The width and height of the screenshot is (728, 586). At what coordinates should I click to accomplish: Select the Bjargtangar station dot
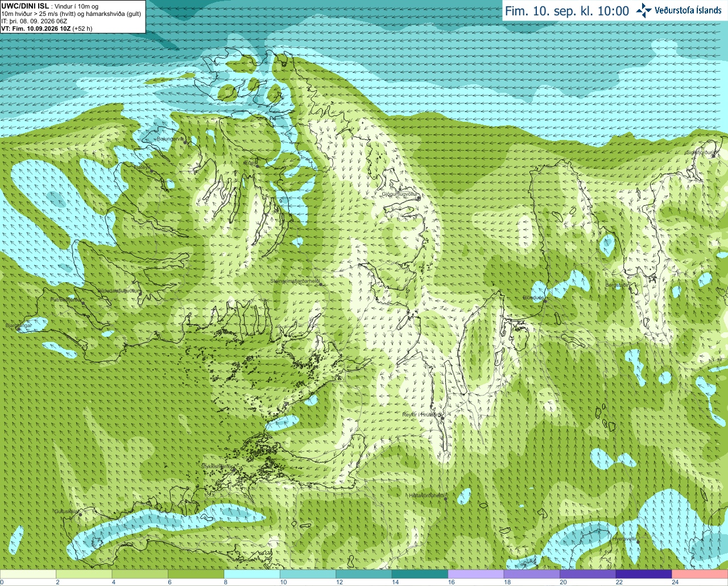tap(18, 329)
